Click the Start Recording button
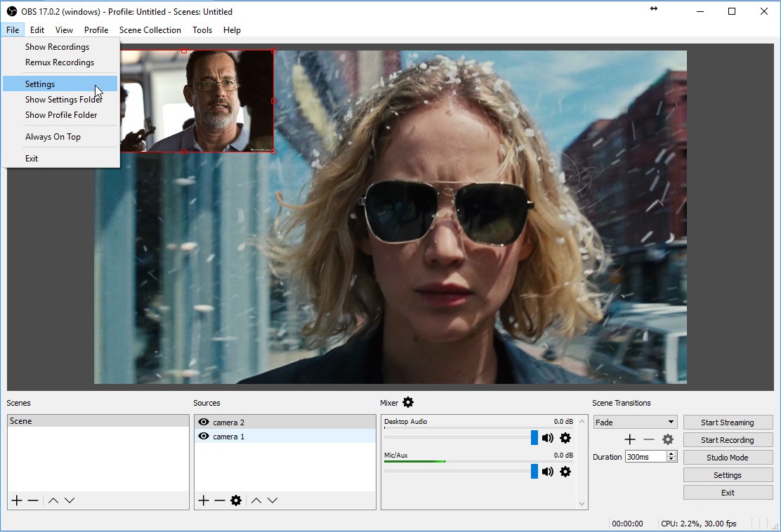This screenshot has height=532, width=781. click(728, 440)
